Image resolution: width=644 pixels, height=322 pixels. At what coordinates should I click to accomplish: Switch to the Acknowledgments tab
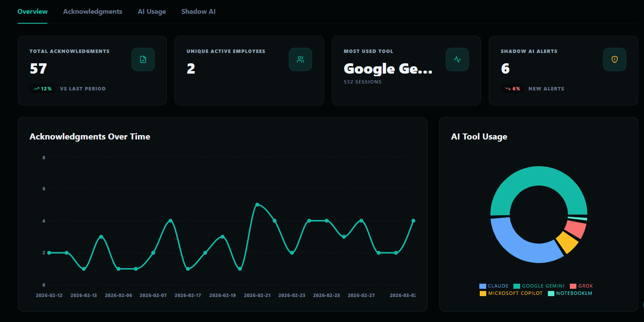coord(92,11)
